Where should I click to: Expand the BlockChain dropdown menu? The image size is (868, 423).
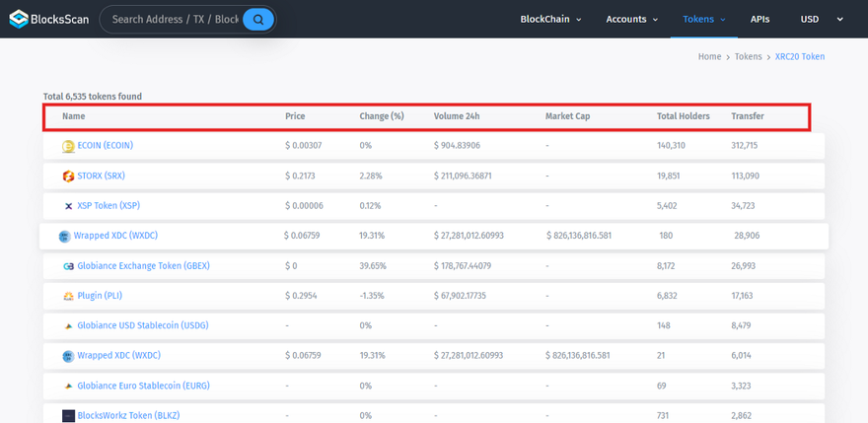pyautogui.click(x=550, y=19)
